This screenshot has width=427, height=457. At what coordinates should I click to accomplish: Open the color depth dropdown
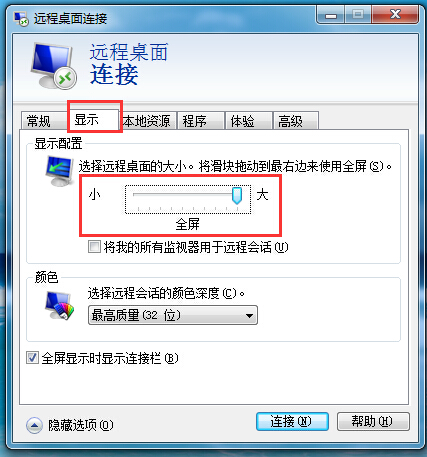pos(173,315)
